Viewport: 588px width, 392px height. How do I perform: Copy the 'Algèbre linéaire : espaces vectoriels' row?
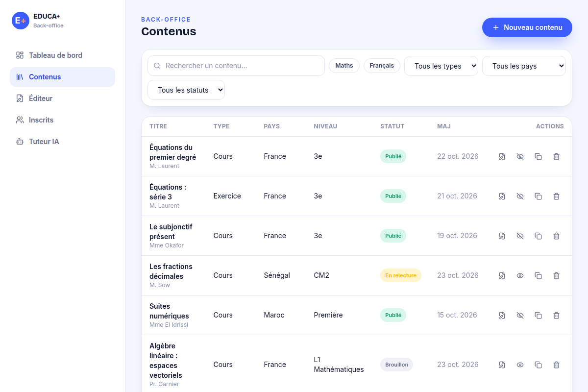[x=539, y=365]
